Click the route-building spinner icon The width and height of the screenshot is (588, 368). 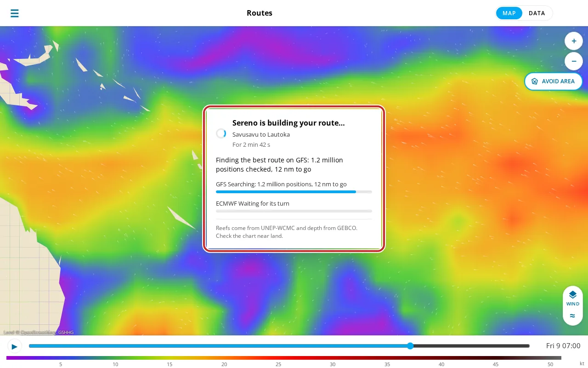[x=221, y=133]
